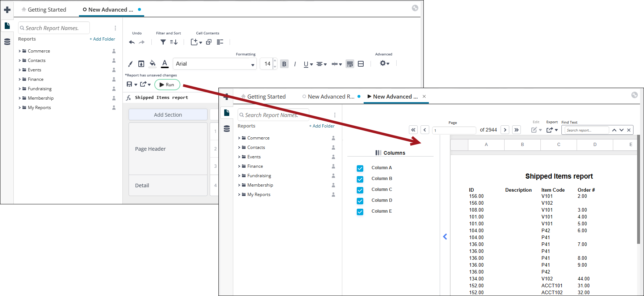Collapse the Columns panel with blue chevron
Viewport: 644px width, 296px height.
click(445, 237)
